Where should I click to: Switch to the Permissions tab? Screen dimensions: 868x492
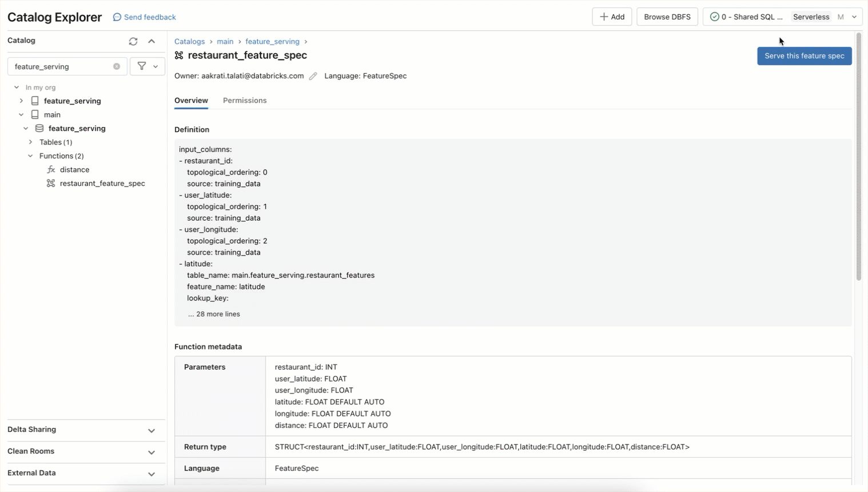(245, 101)
